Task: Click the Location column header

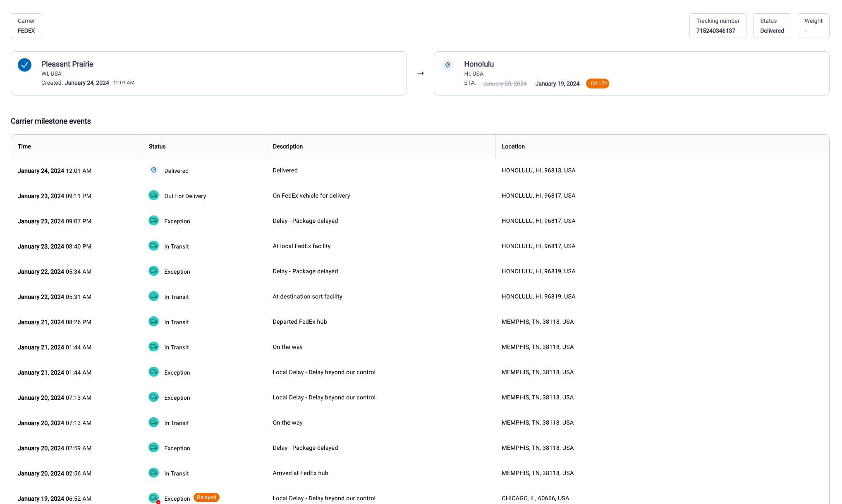Action: pyautogui.click(x=513, y=146)
